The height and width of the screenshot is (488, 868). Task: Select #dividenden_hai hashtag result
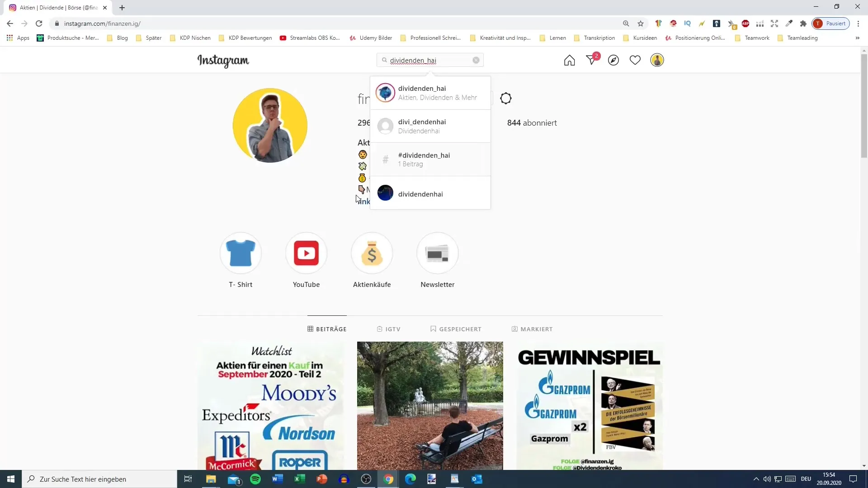430,160
